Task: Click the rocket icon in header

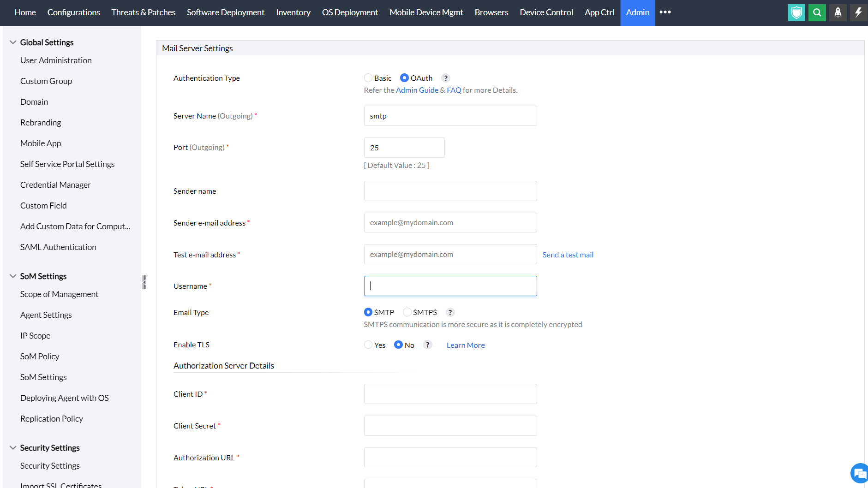Action: 838,12
